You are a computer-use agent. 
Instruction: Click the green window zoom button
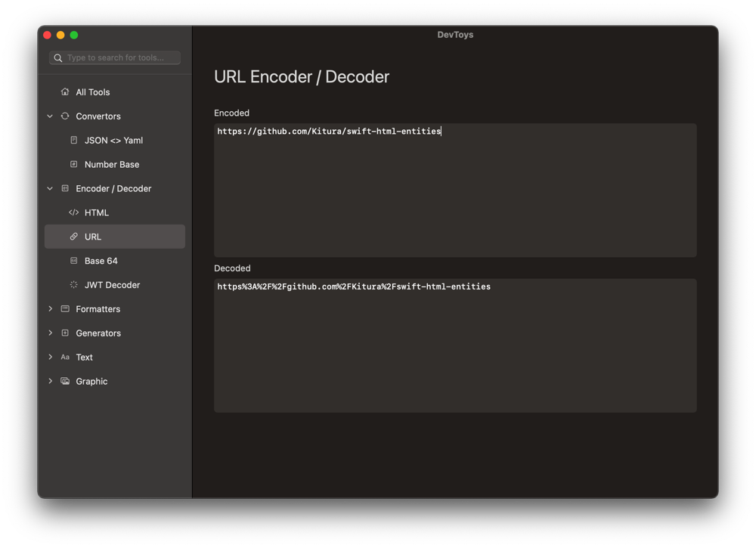(74, 35)
